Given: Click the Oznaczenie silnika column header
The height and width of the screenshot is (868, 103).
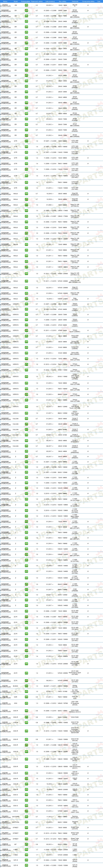Looking at the screenshot, I should [x=88, y=1].
